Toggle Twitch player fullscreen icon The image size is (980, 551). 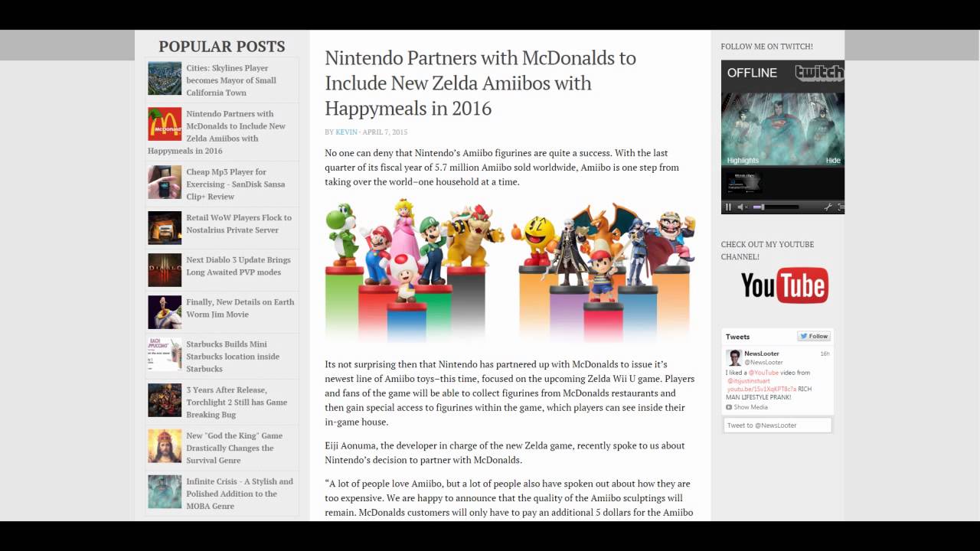click(x=841, y=207)
